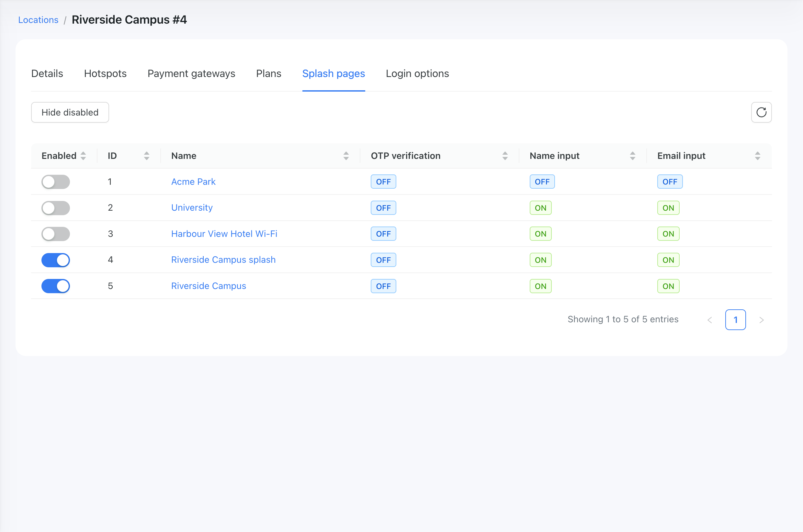803x532 pixels.
Task: Select page 1 in pagination
Action: (x=735, y=320)
